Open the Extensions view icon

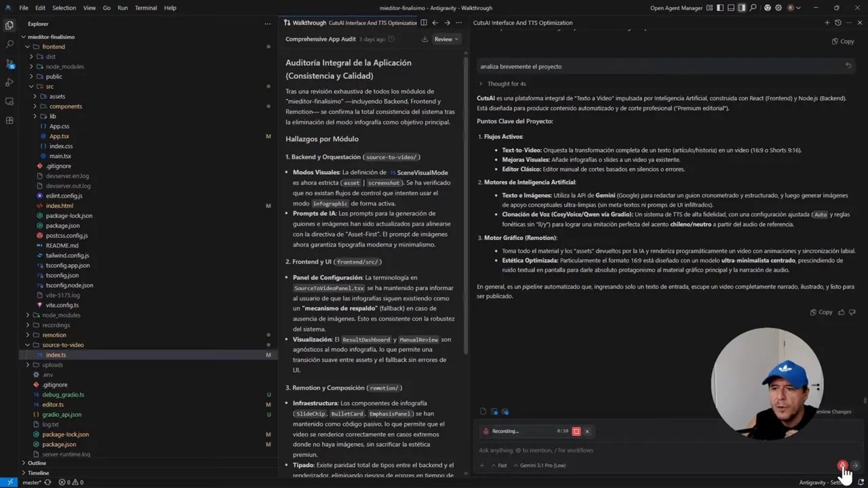(9, 120)
